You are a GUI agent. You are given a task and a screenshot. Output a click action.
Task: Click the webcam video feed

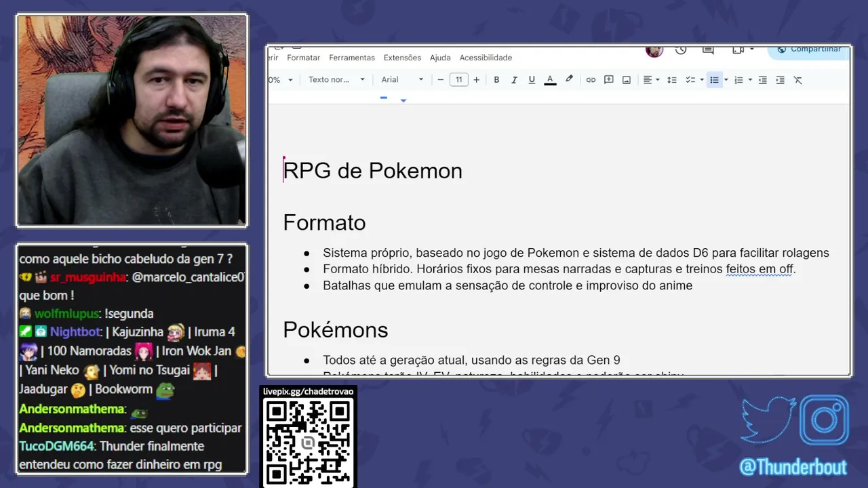132,120
